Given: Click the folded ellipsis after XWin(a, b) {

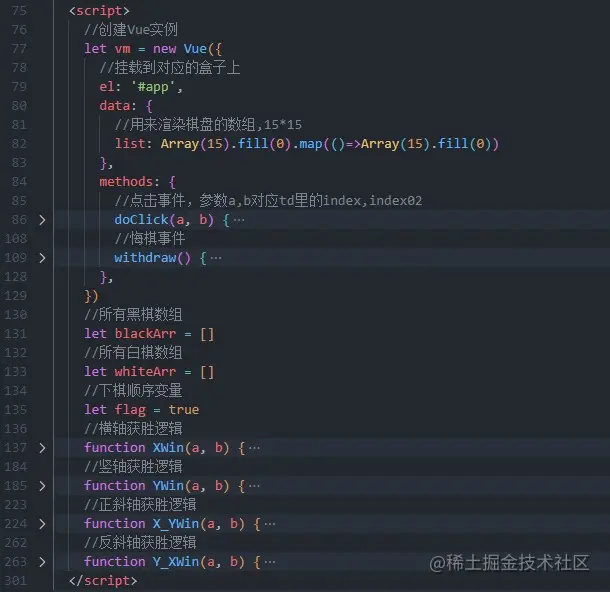Looking at the screenshot, I should click(254, 448).
